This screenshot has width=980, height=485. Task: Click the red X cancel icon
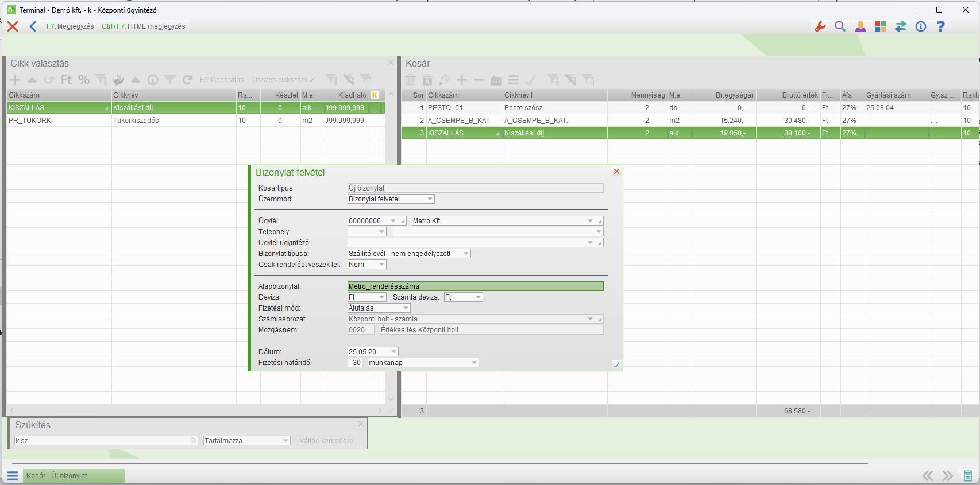click(13, 26)
